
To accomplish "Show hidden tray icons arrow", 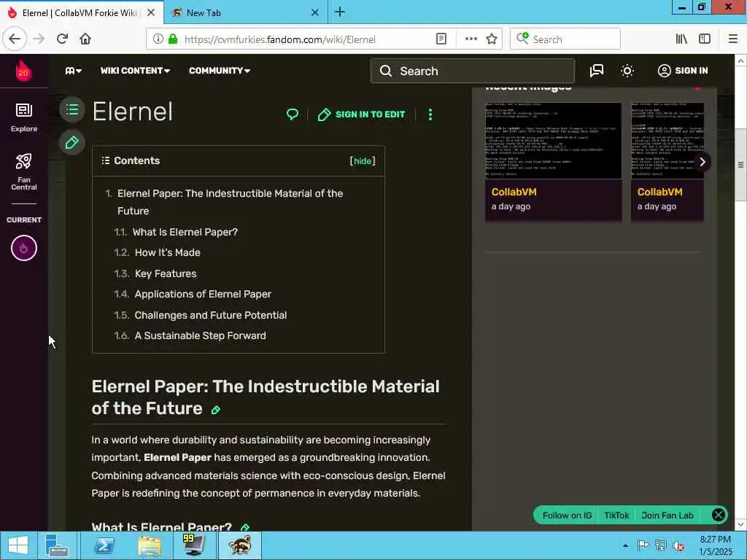I will [625, 545].
